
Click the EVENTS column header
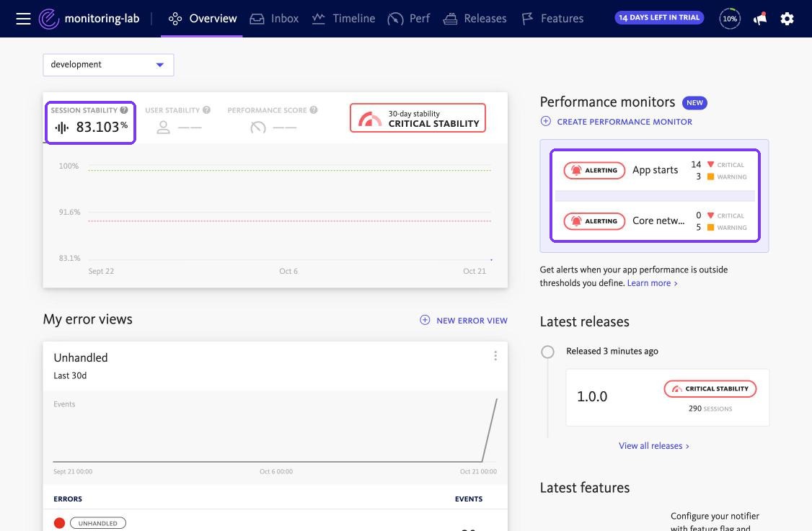click(469, 499)
